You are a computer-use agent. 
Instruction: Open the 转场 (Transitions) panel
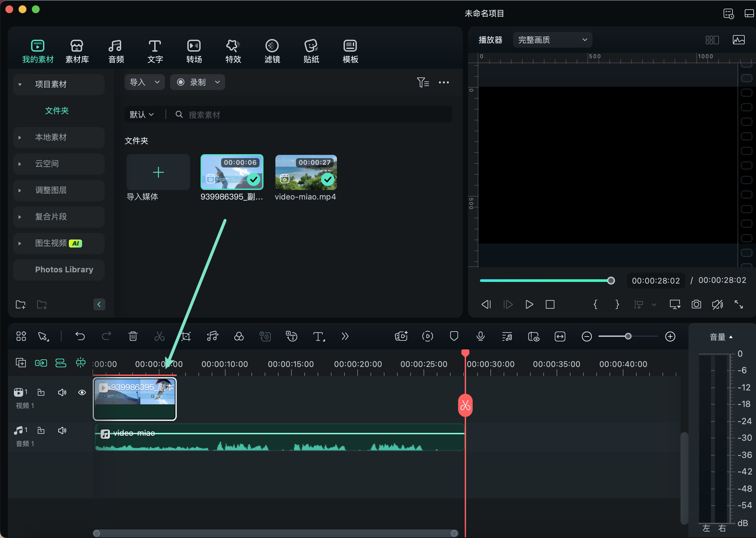(x=194, y=50)
